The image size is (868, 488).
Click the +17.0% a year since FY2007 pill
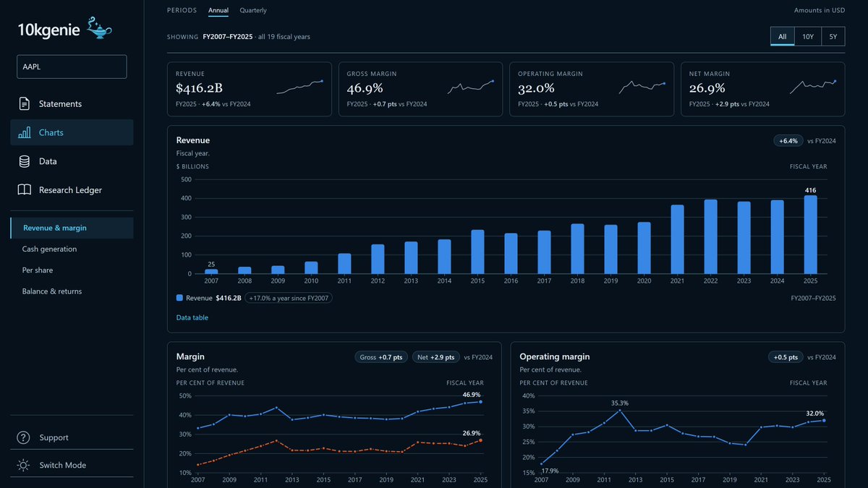289,297
